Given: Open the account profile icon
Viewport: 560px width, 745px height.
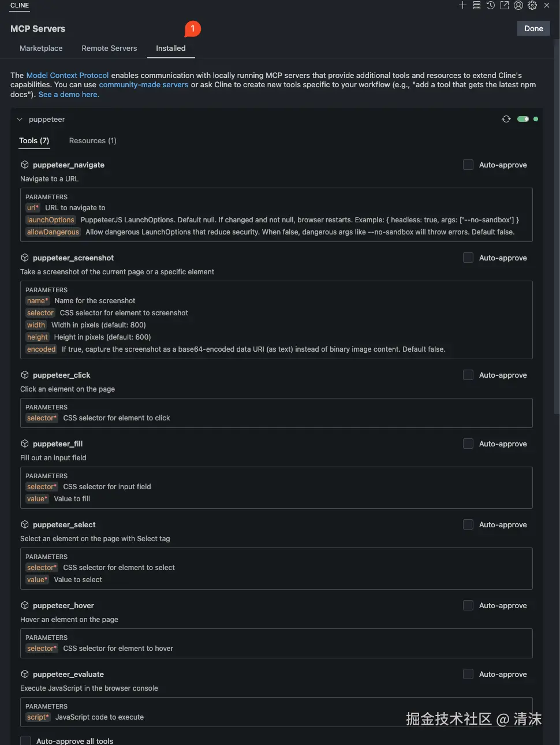Looking at the screenshot, I should pos(518,5).
